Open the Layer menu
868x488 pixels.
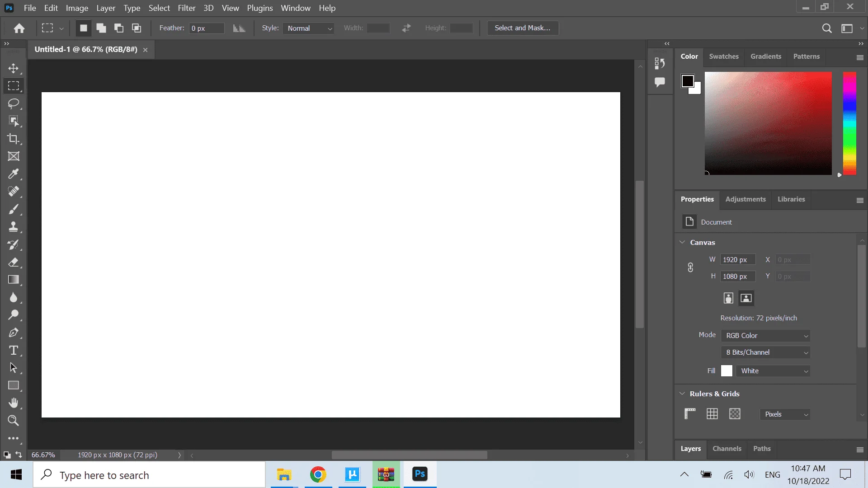click(x=106, y=8)
